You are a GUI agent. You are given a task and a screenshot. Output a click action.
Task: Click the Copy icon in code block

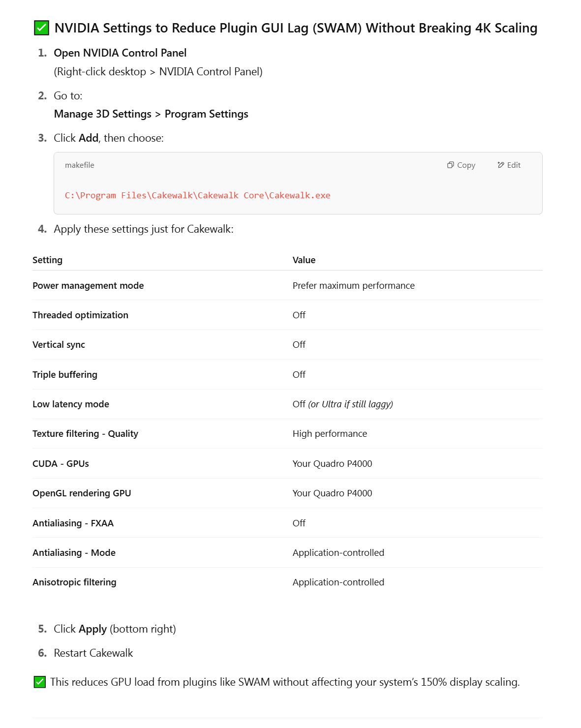click(x=450, y=165)
